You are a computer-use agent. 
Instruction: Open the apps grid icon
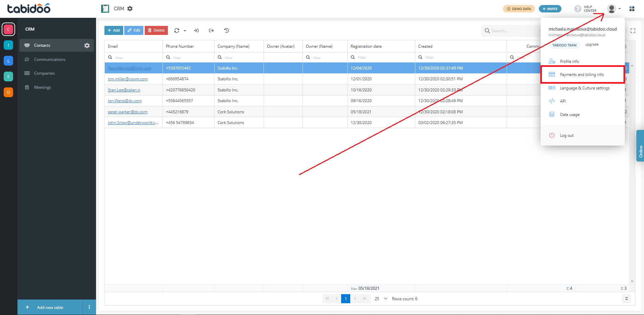(x=632, y=9)
